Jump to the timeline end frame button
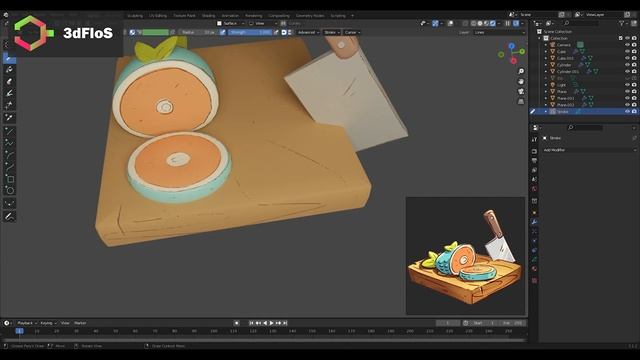Image resolution: width=640 pixels, height=360 pixels. [x=285, y=323]
